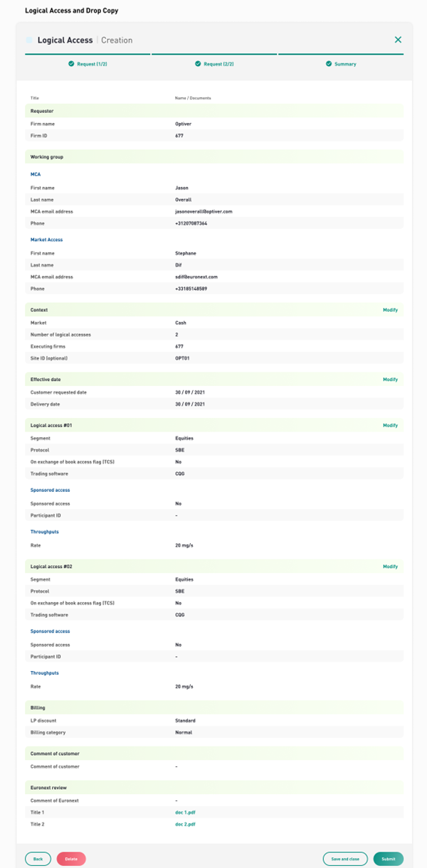
Task: Click the LP discount value Standard
Action: [185, 721]
